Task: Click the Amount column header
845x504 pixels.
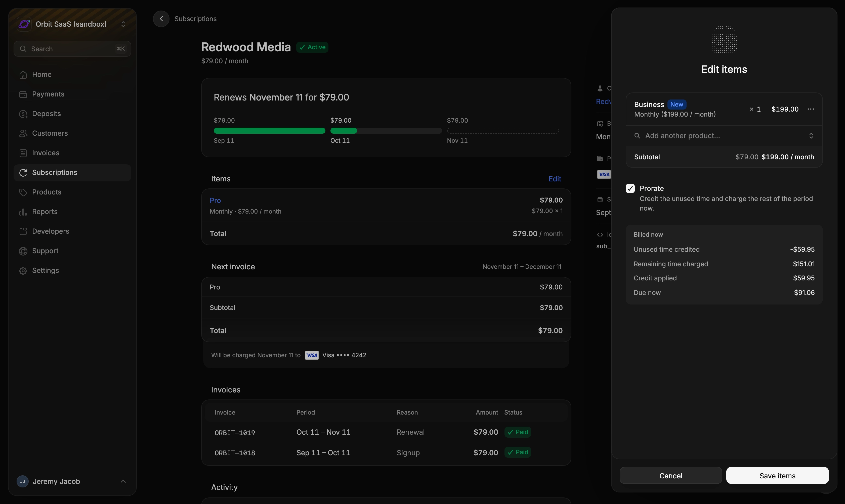Action: click(487, 412)
